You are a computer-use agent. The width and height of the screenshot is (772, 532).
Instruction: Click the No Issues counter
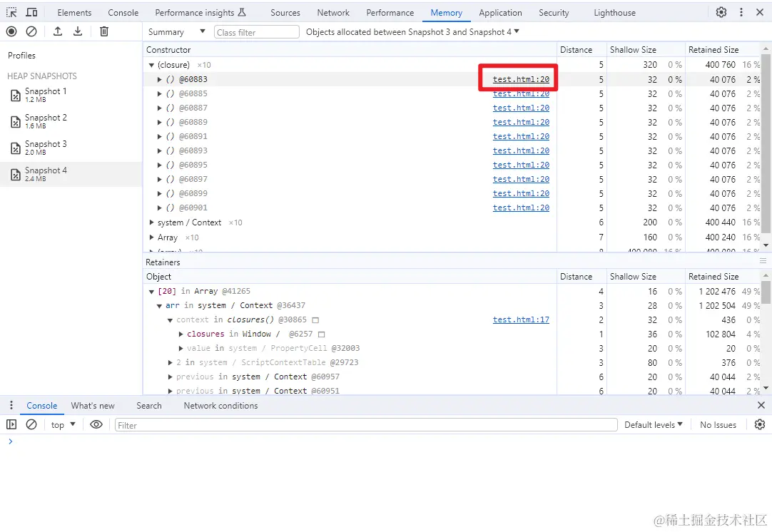[x=718, y=425]
